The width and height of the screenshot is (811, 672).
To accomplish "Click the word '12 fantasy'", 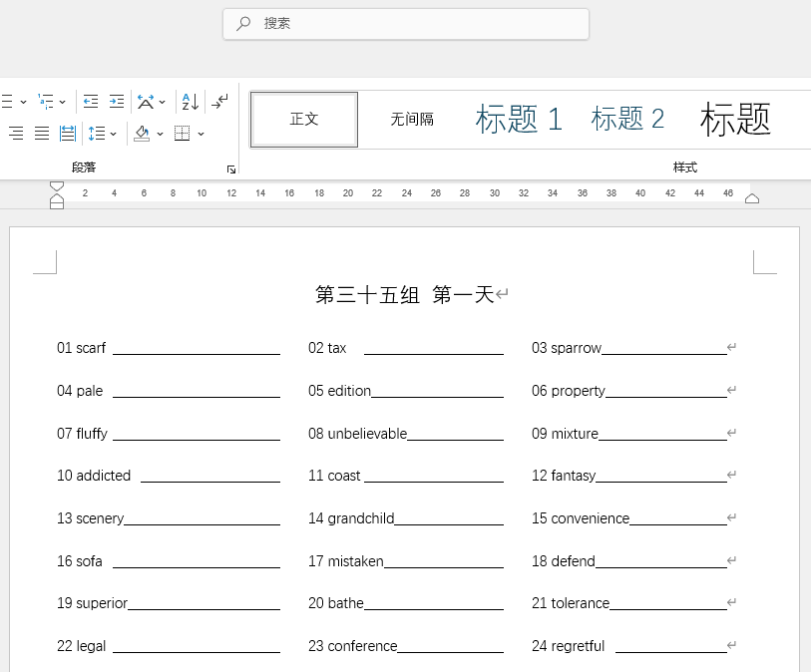I will tap(564, 477).
